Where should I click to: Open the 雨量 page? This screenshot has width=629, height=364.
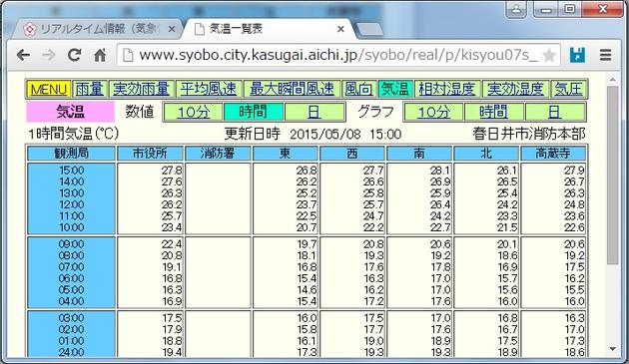(x=89, y=89)
